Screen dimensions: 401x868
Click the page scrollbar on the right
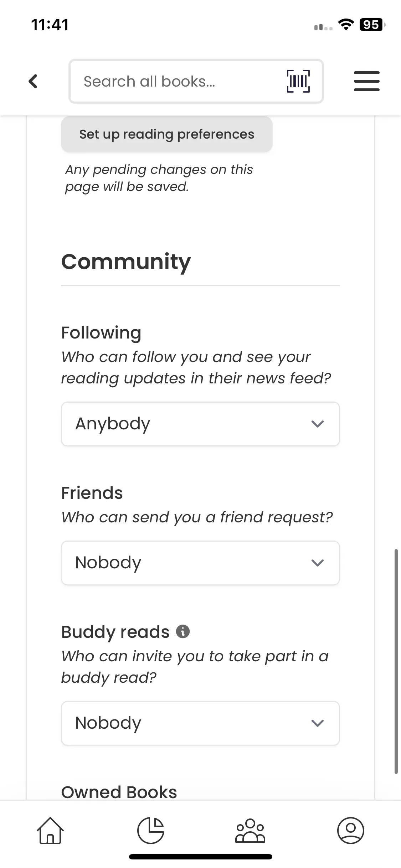(x=396, y=661)
